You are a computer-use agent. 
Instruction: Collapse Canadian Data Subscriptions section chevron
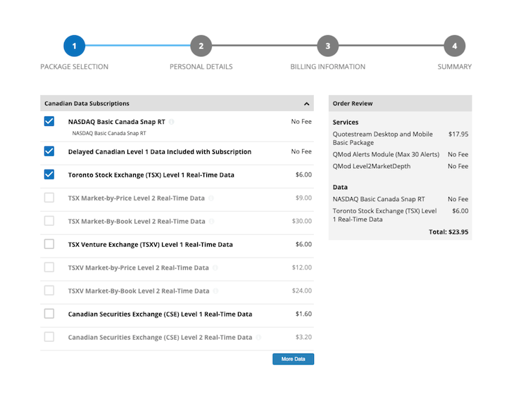click(x=306, y=104)
